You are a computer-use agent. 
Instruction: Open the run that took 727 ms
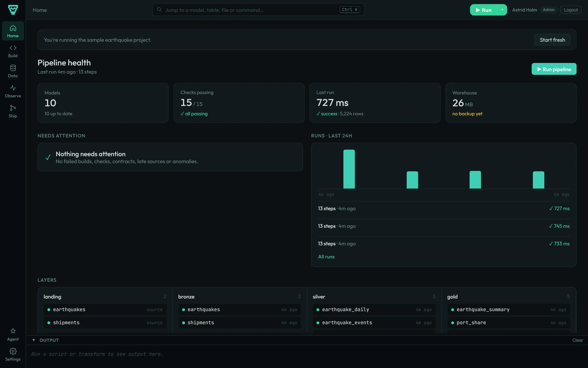coord(444,209)
